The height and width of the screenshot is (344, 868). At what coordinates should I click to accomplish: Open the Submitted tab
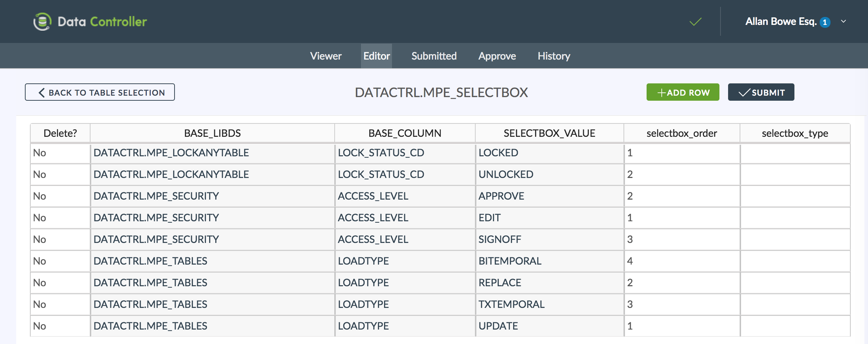point(434,56)
